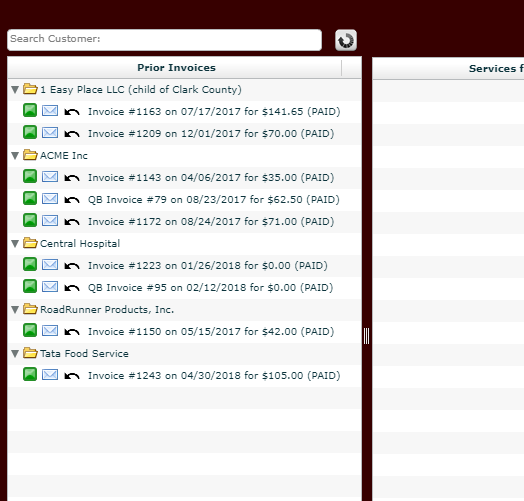The image size is (524, 501).
Task: Click the refresh button beside the search box
Action: [346, 40]
